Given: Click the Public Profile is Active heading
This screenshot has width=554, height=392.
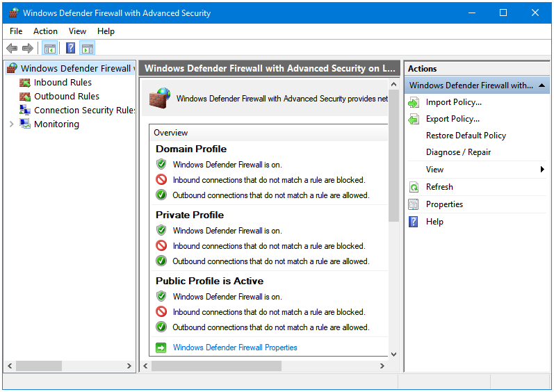Looking at the screenshot, I should [209, 281].
